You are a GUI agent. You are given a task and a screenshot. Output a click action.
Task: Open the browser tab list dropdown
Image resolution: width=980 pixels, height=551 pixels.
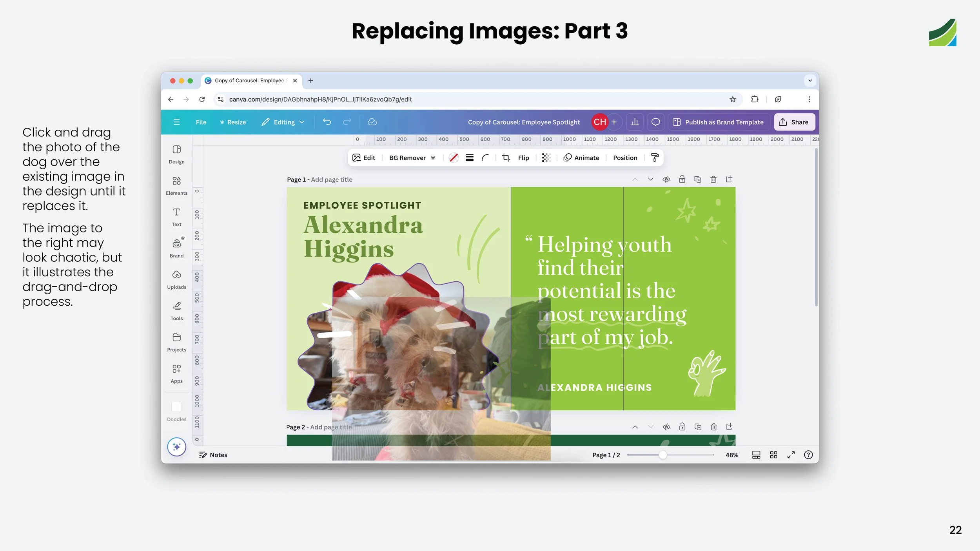click(x=810, y=81)
